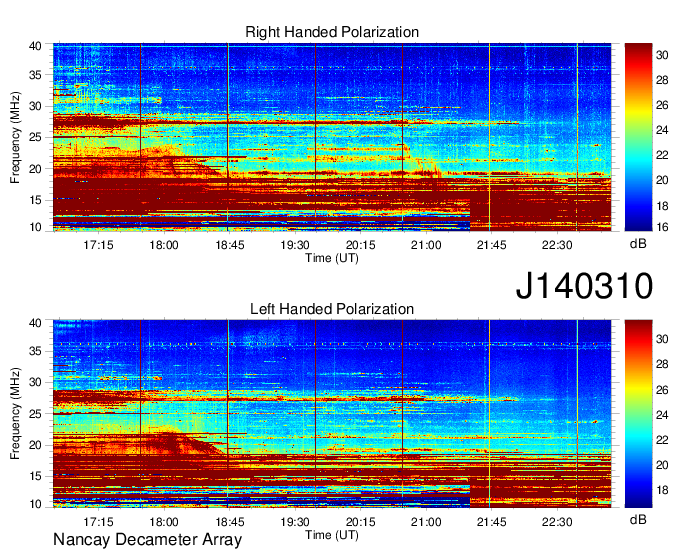This screenshot has width=680, height=552.
Task: Click 30 MHz tick on right-handed plot
Action: [x=36, y=106]
